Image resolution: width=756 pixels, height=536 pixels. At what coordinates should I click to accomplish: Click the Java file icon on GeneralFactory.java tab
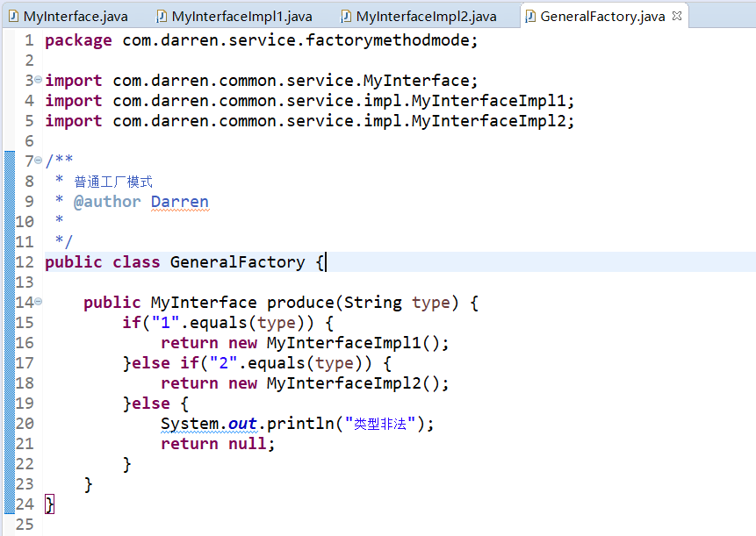click(529, 17)
